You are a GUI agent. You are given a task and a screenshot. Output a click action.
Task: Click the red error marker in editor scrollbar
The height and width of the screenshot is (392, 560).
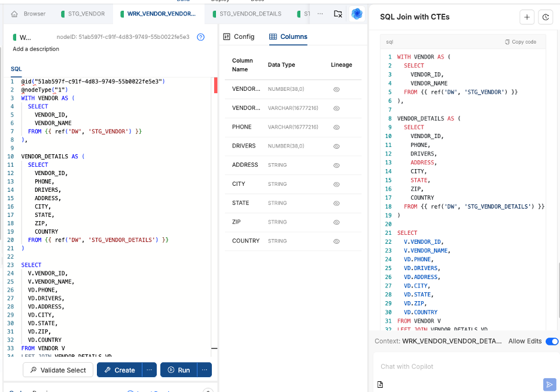point(216,85)
